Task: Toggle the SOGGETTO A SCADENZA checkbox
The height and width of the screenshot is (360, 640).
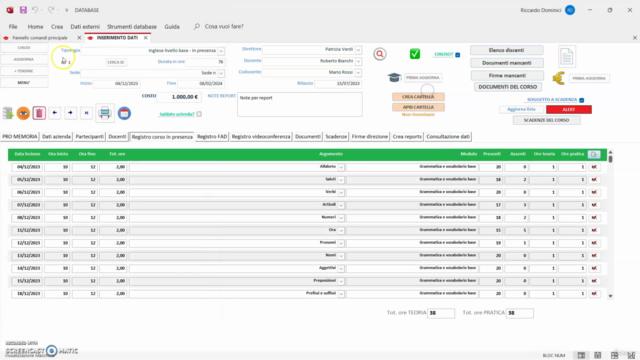Action: click(x=582, y=100)
